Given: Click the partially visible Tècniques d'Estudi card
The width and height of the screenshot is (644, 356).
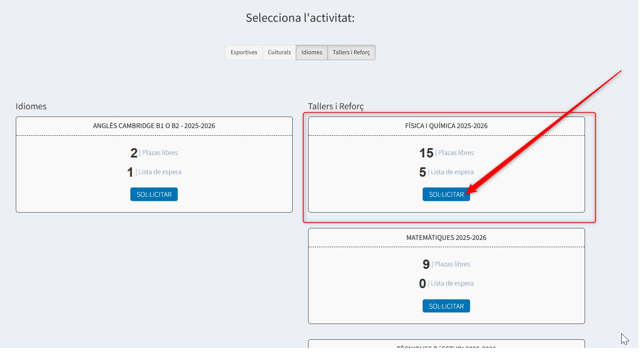Looking at the screenshot, I should [x=446, y=345].
